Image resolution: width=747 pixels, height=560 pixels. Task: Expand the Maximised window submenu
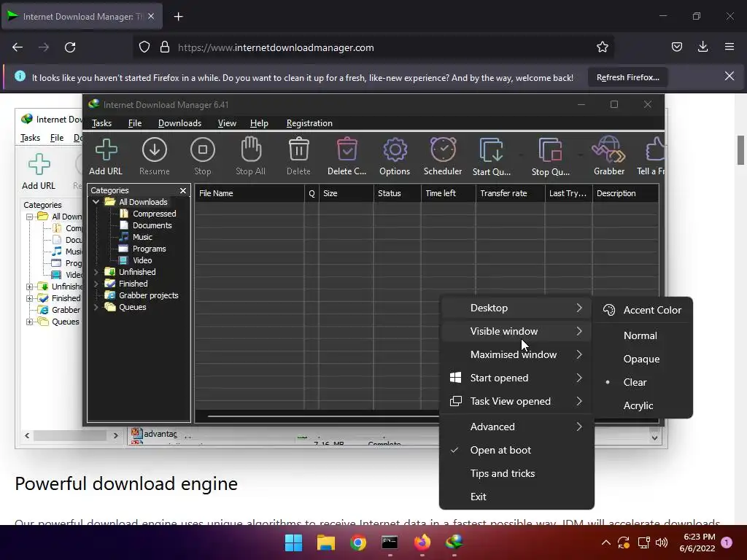(516, 355)
